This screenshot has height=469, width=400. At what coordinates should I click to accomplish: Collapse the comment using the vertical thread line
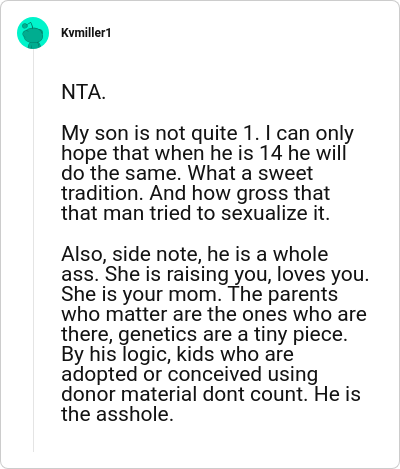(x=33, y=250)
